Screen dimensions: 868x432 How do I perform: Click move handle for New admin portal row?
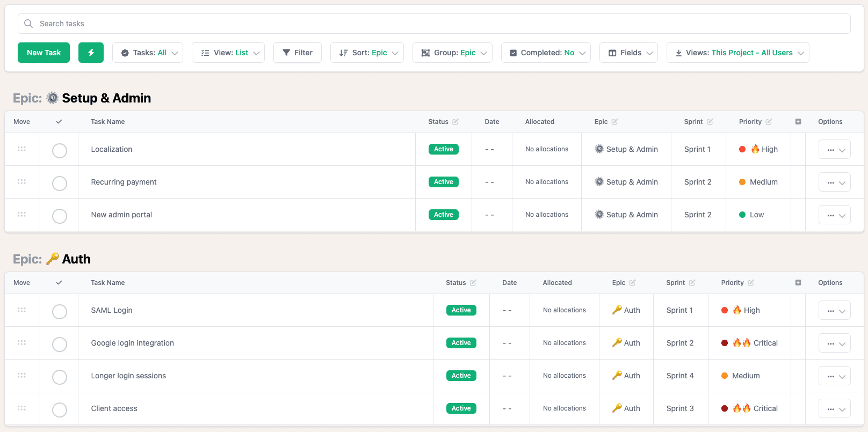click(x=21, y=214)
